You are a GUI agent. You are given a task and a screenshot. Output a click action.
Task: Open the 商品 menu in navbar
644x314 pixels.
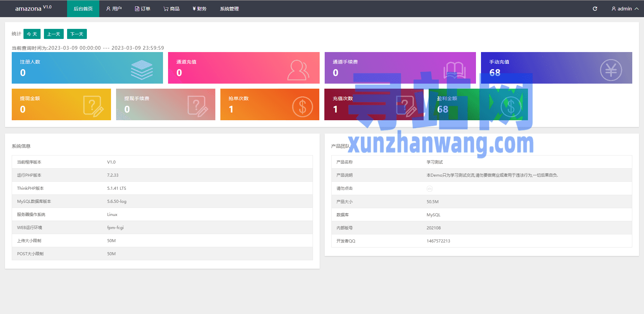[171, 9]
